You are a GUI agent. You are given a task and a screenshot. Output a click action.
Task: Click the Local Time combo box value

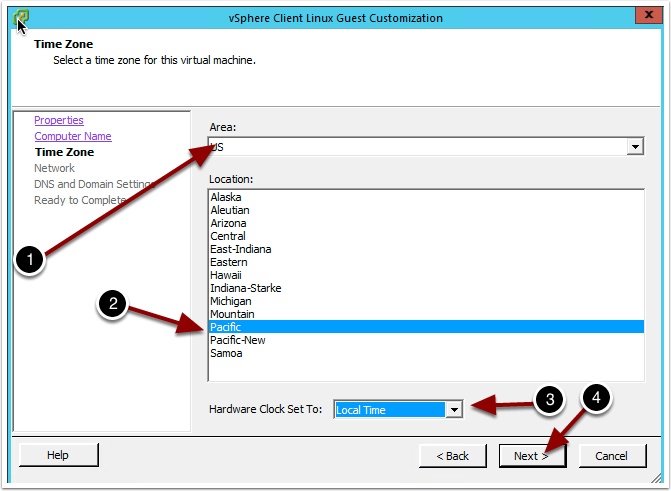(390, 410)
